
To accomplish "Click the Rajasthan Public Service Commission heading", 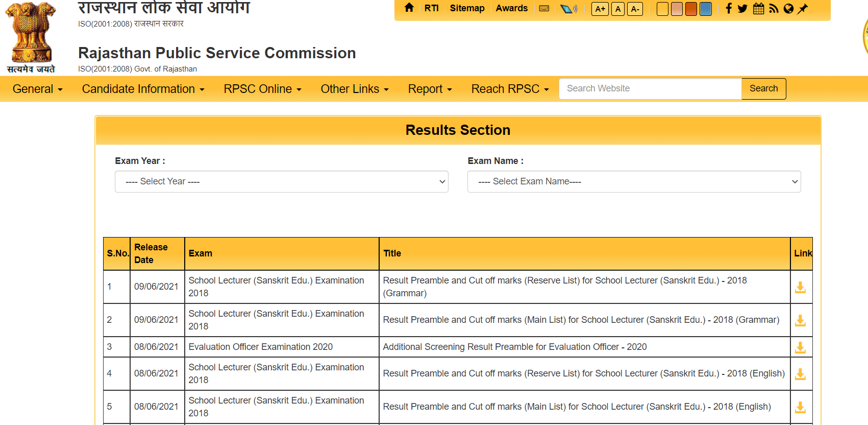I will pyautogui.click(x=217, y=53).
